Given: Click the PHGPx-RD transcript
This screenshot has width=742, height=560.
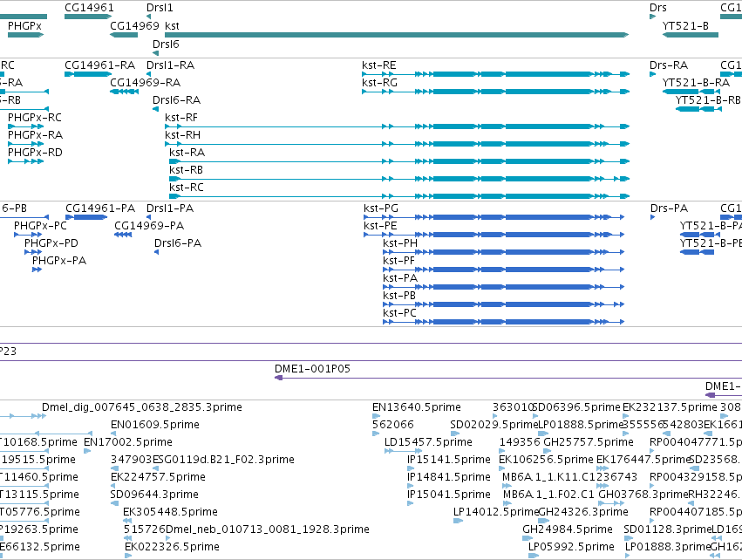Looking at the screenshot, I should (x=25, y=161).
